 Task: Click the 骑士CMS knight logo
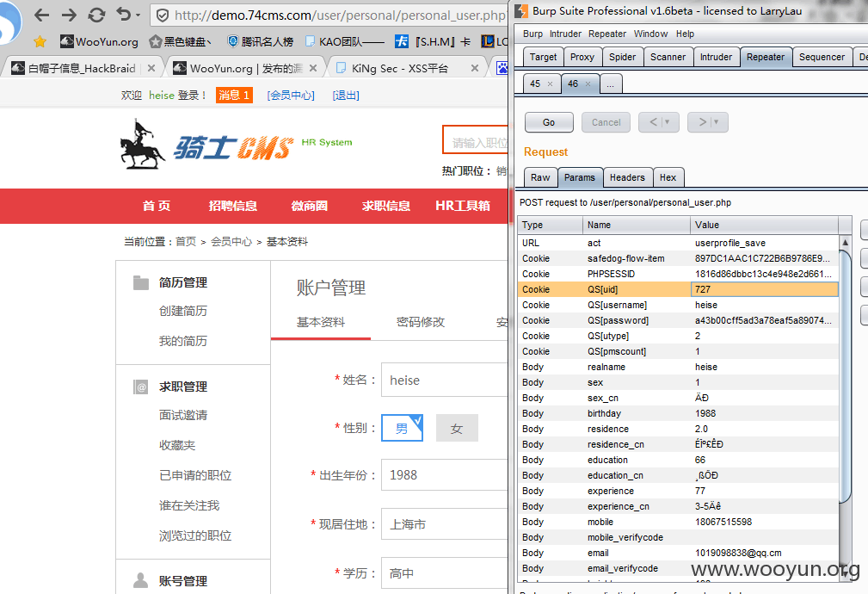point(206,145)
